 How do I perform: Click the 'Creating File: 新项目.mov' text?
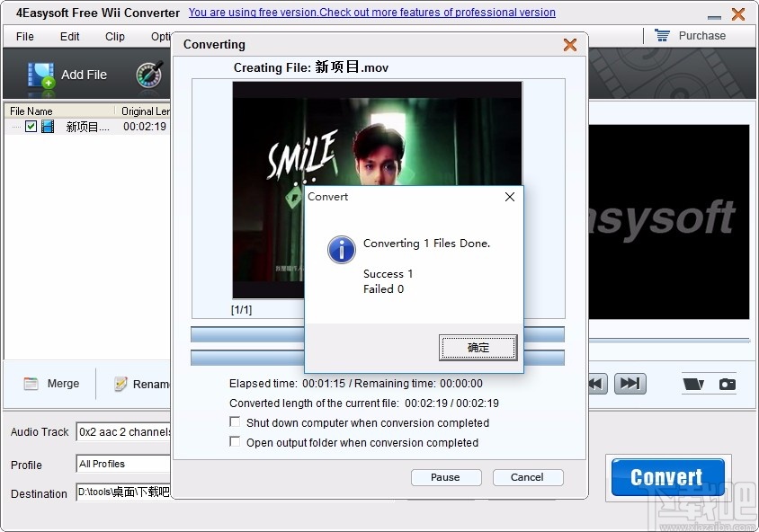[311, 67]
